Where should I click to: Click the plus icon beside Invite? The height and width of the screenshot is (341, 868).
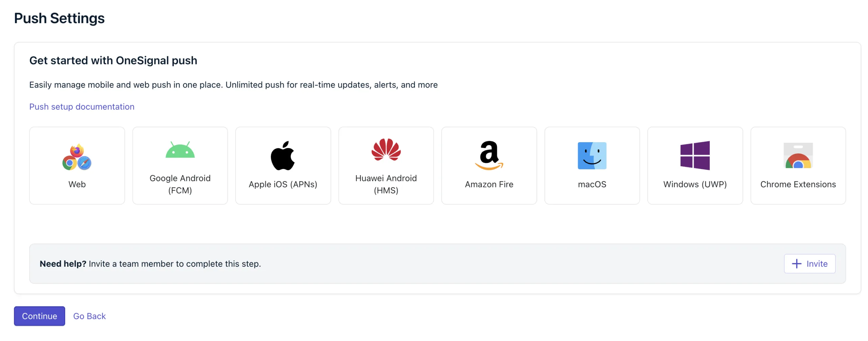[x=796, y=264]
